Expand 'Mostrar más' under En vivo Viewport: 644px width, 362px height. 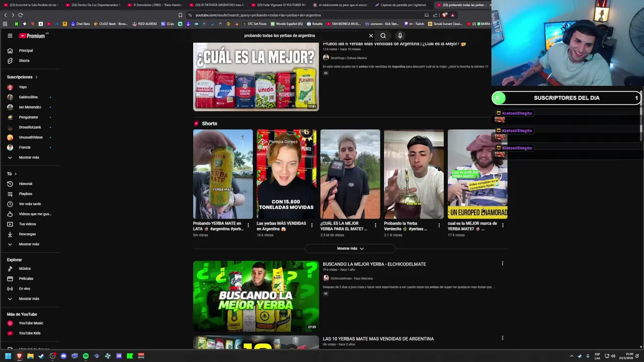tap(29, 299)
